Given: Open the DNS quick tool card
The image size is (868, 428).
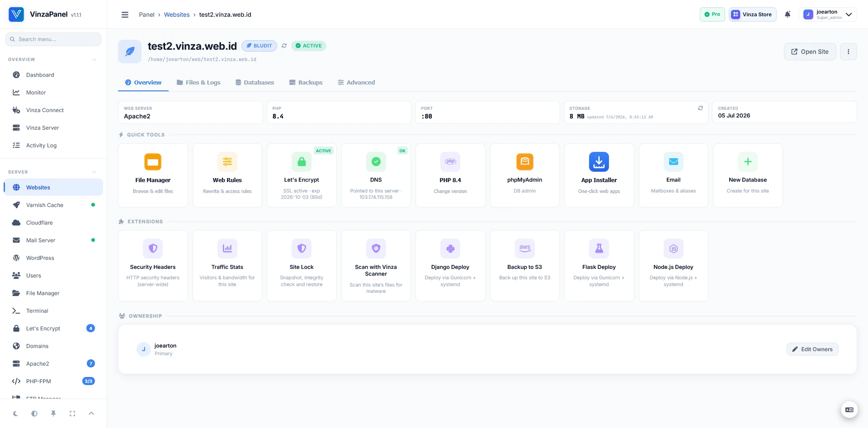Looking at the screenshot, I should [x=376, y=175].
